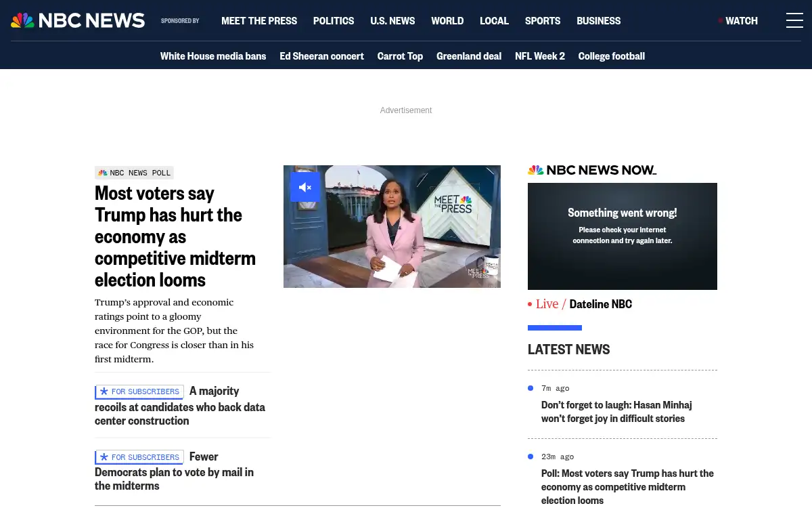Open the White House media bans topic

coord(213,56)
